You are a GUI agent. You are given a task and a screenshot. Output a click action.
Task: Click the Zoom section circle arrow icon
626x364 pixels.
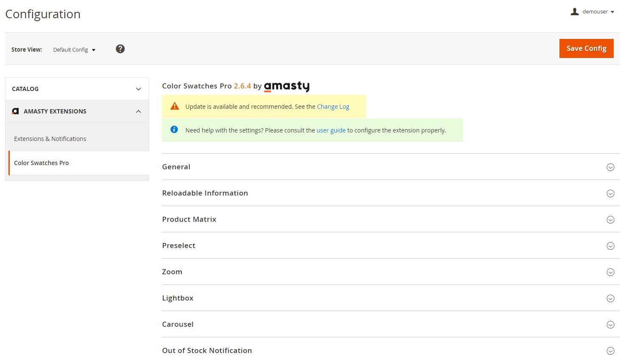click(x=610, y=272)
